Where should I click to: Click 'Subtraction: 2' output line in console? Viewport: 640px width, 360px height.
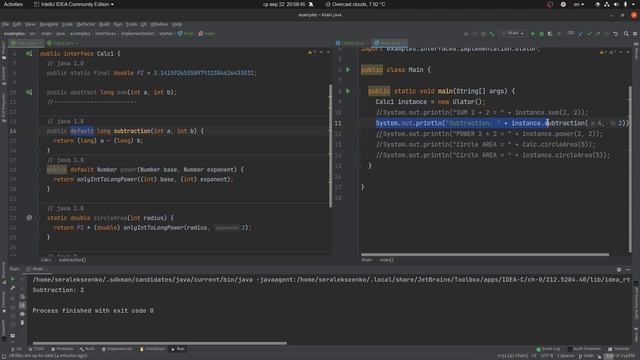coord(58,290)
